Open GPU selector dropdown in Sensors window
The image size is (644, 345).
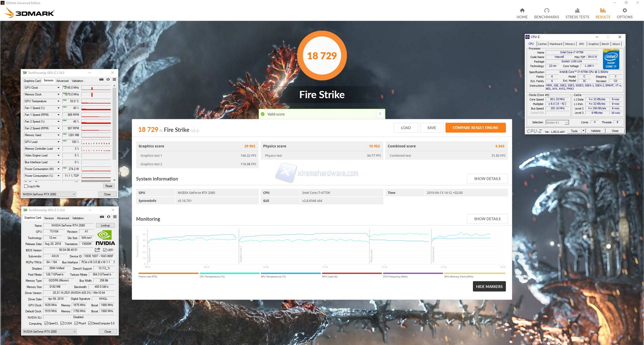coord(74,194)
